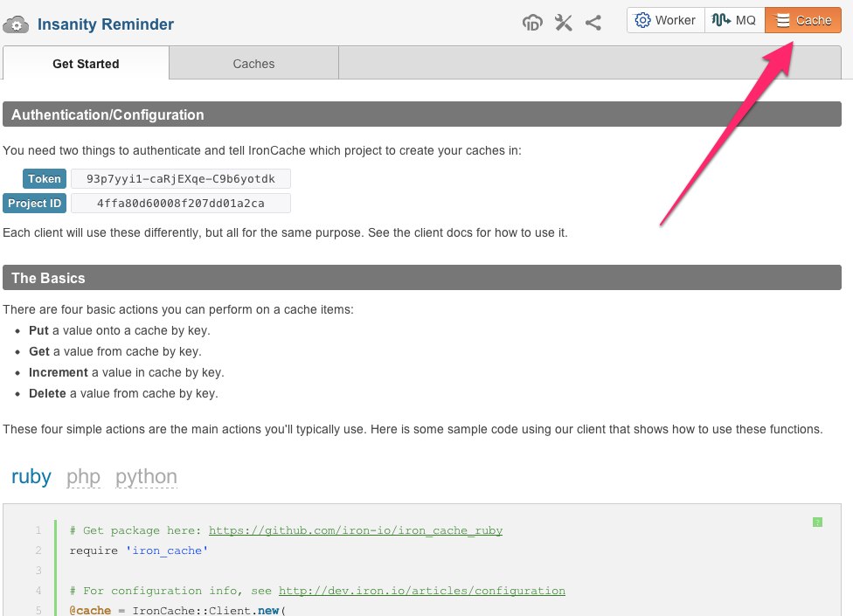Click the Insanity Reminder project title

106,24
